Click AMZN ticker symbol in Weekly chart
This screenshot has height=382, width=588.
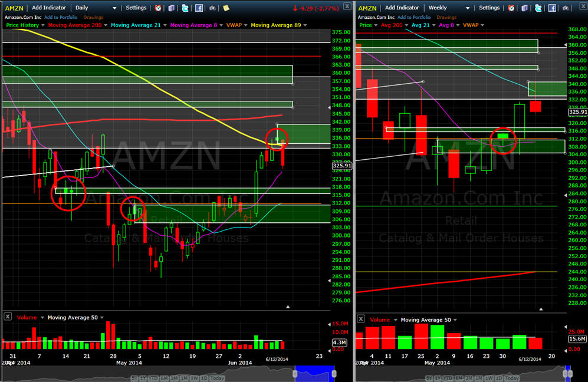367,8
